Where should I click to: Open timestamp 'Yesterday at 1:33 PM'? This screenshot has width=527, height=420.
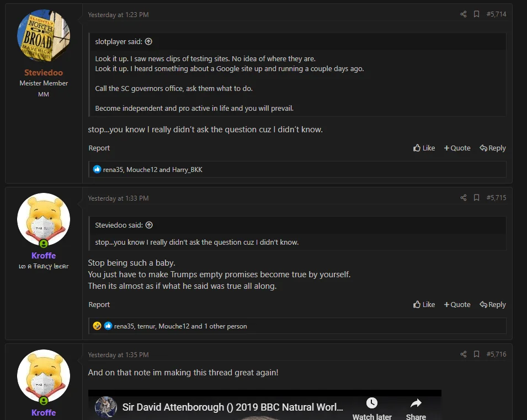pos(118,198)
